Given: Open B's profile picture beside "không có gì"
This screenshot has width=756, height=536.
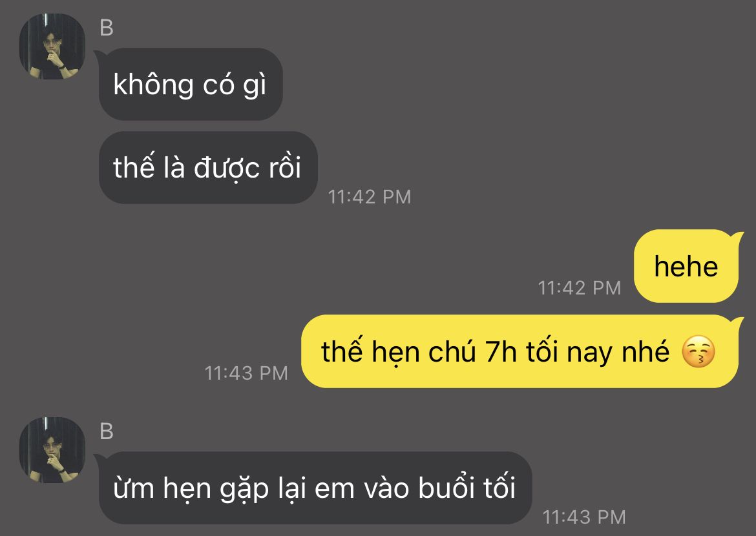Looking at the screenshot, I should pyautogui.click(x=52, y=46).
